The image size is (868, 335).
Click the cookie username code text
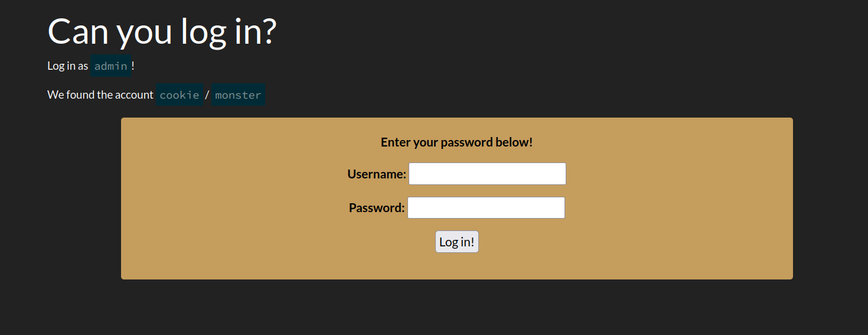point(180,95)
